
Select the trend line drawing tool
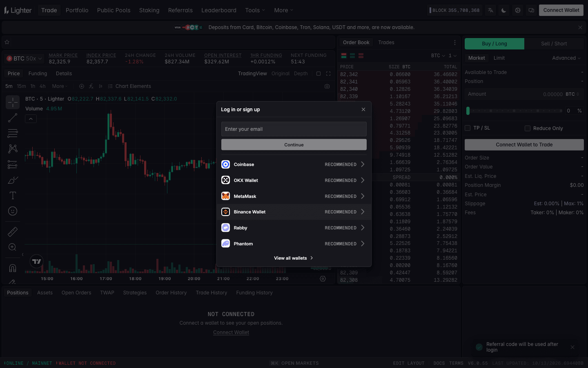13,118
